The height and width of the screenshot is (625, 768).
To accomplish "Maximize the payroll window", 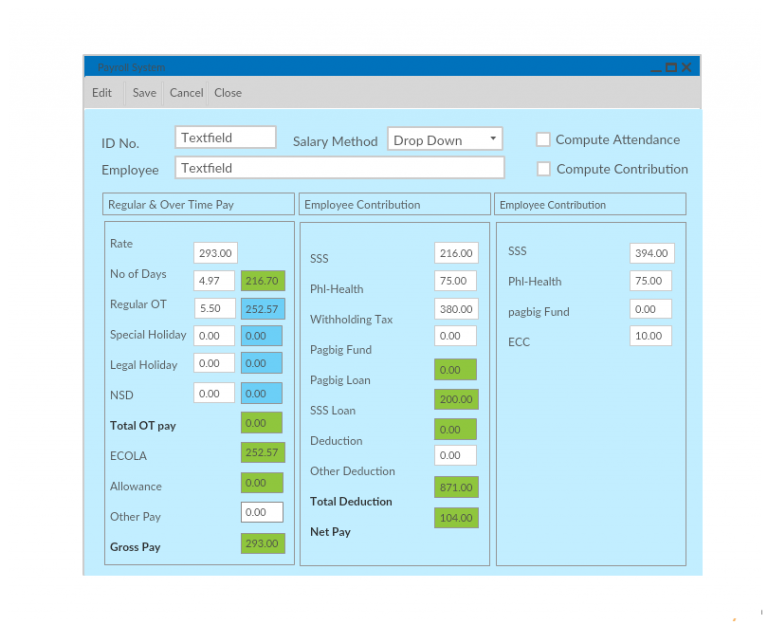I will (671, 68).
